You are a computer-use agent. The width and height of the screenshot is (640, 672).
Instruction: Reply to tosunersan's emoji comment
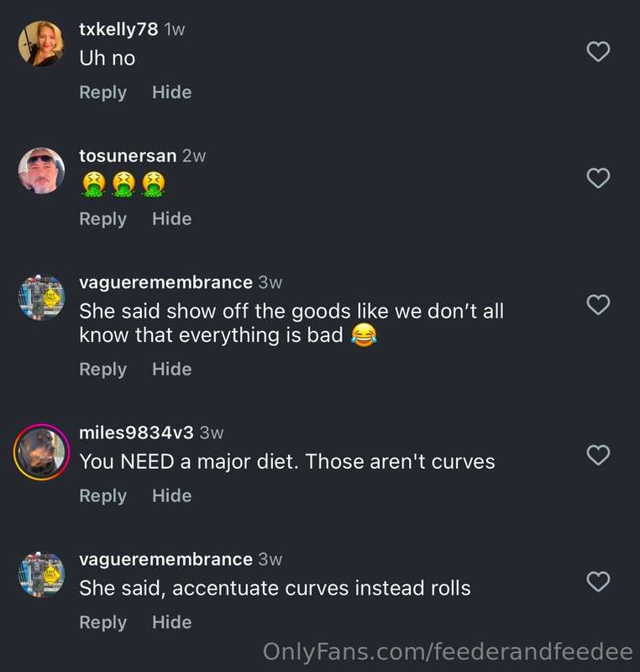point(102,219)
